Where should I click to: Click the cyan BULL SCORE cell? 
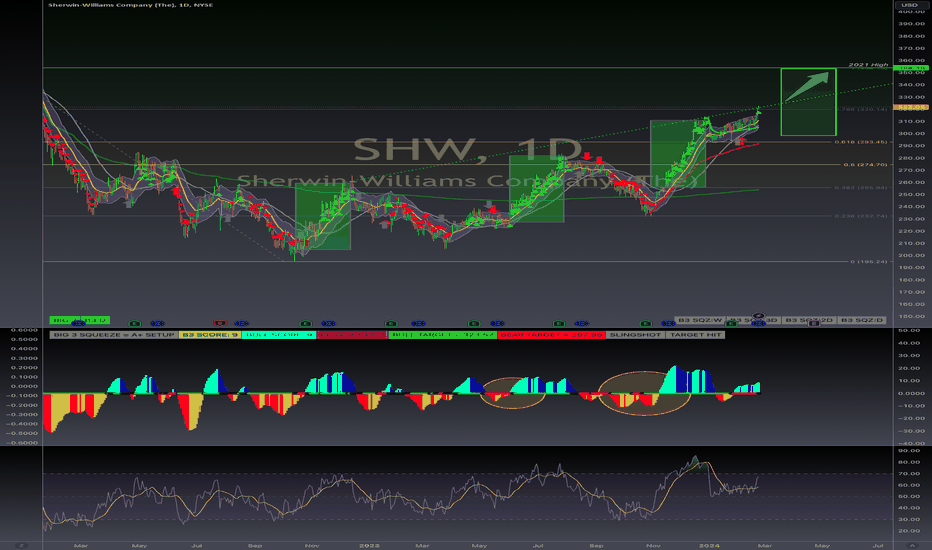click(279, 335)
